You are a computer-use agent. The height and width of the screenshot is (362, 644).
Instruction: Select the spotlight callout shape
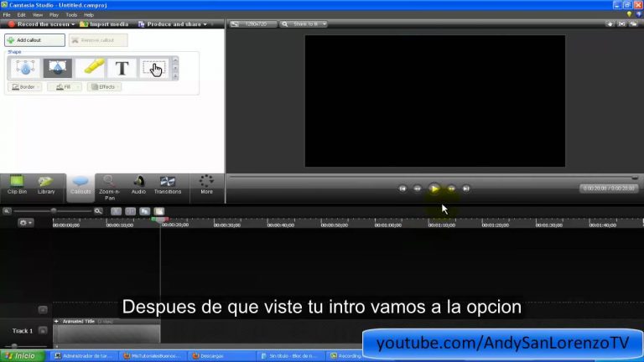(58, 68)
